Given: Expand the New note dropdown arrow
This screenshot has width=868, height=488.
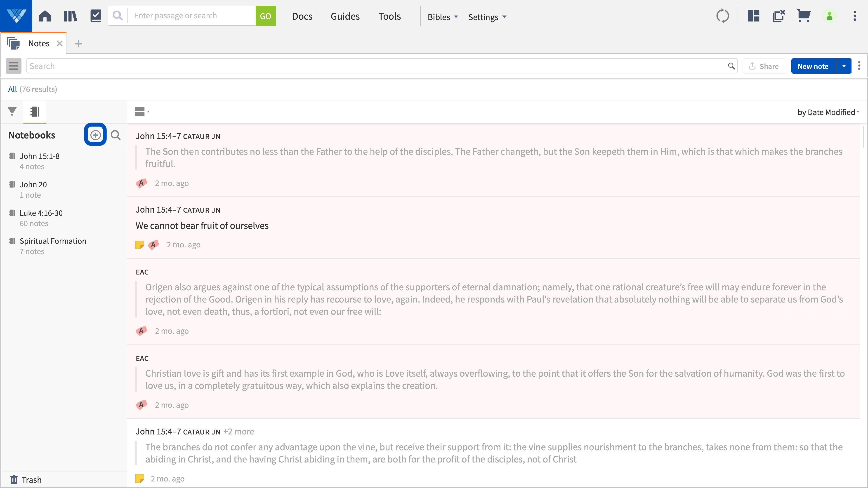Looking at the screenshot, I should coord(844,66).
